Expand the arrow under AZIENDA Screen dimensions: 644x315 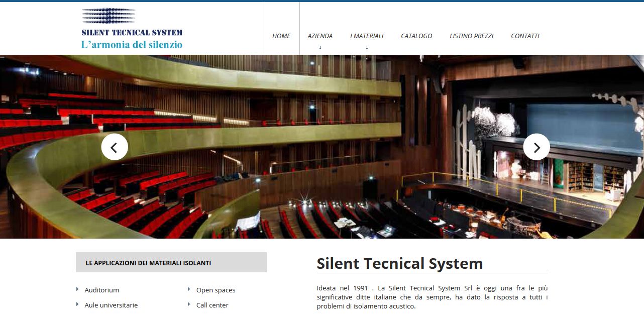click(x=320, y=48)
